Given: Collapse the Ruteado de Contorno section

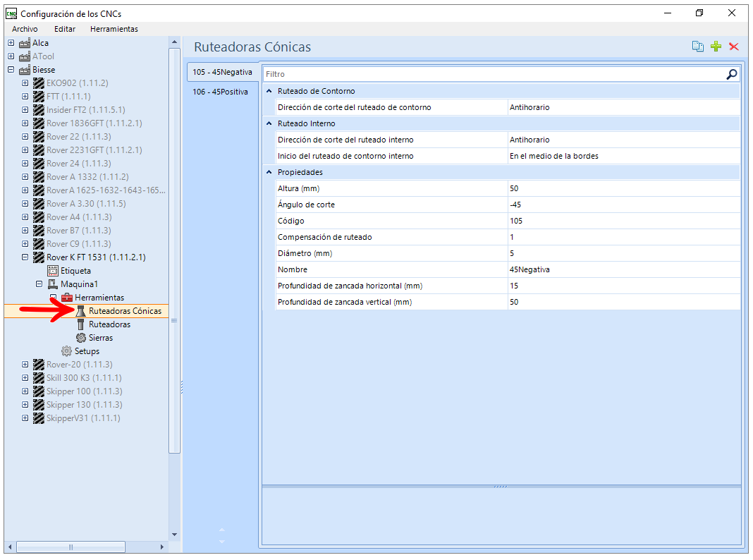Looking at the screenshot, I should click(x=269, y=91).
